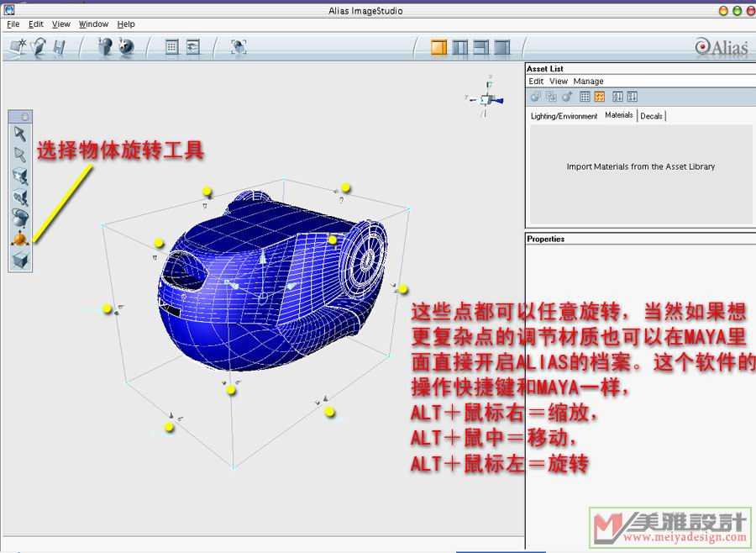Select the solid arrow pick tool
This screenshot has width=756, height=553.
click(x=20, y=134)
